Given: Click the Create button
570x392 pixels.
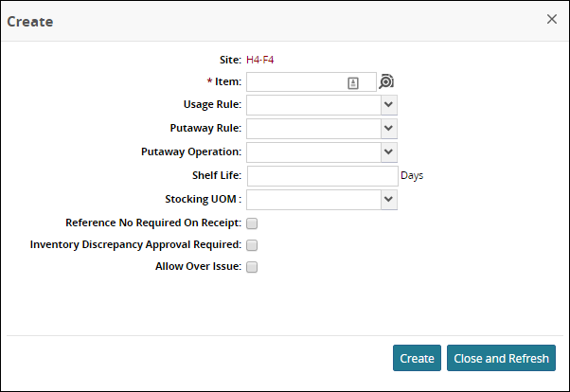Looking at the screenshot, I should 417,359.
